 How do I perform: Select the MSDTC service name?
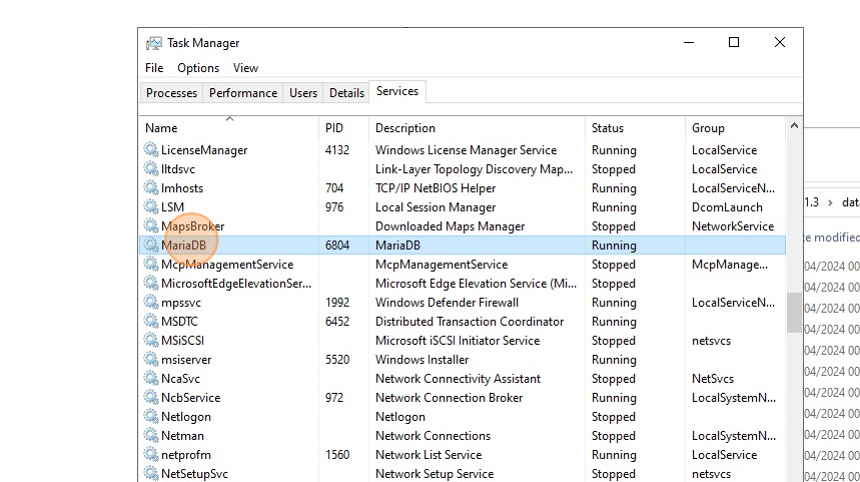pos(179,321)
